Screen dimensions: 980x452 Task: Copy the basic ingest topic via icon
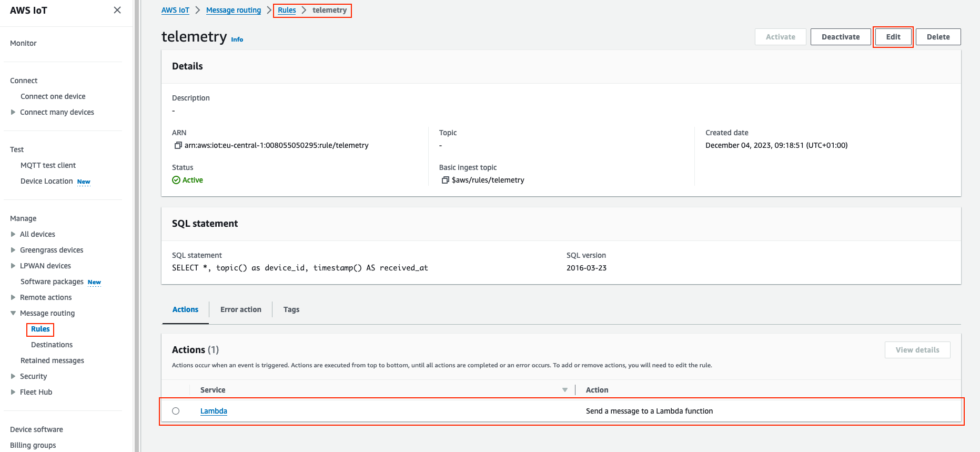(x=445, y=180)
